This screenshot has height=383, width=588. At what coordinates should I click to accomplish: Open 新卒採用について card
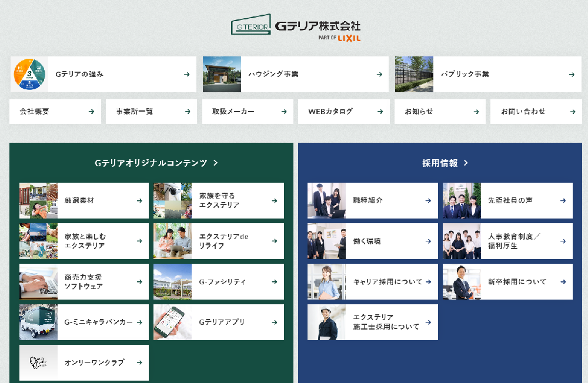click(508, 281)
